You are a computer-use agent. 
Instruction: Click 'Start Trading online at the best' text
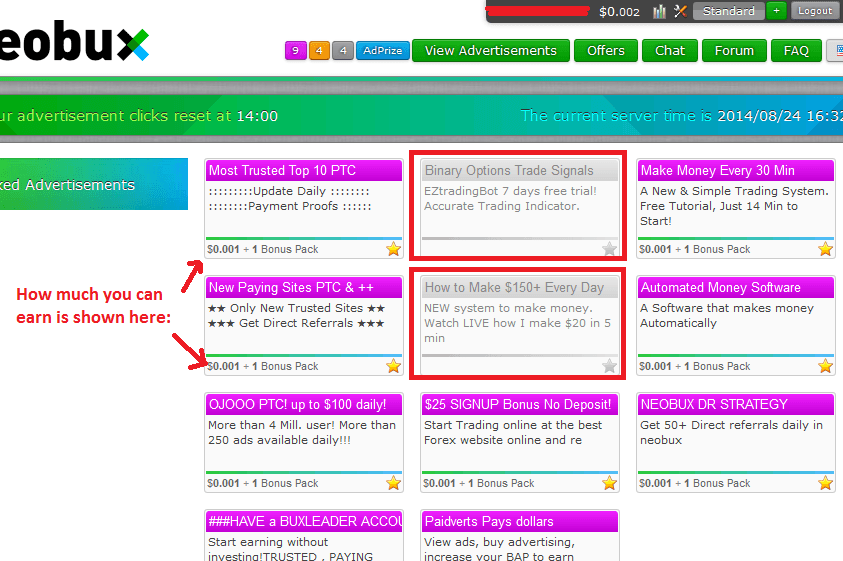point(513,425)
